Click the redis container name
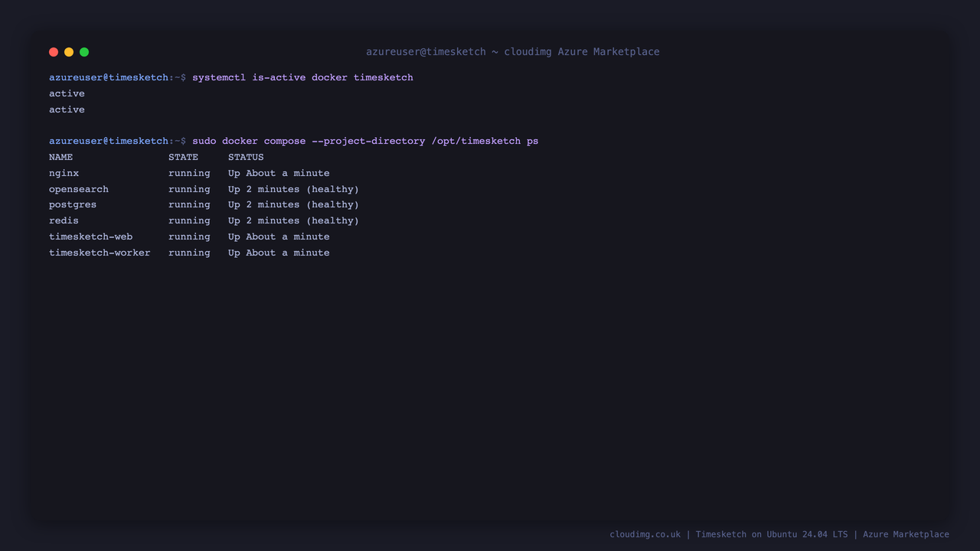The height and width of the screenshot is (551, 980). point(64,220)
